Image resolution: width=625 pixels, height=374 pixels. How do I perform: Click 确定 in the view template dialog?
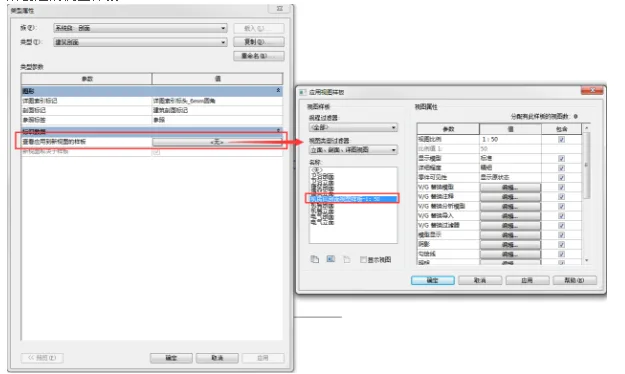point(432,280)
